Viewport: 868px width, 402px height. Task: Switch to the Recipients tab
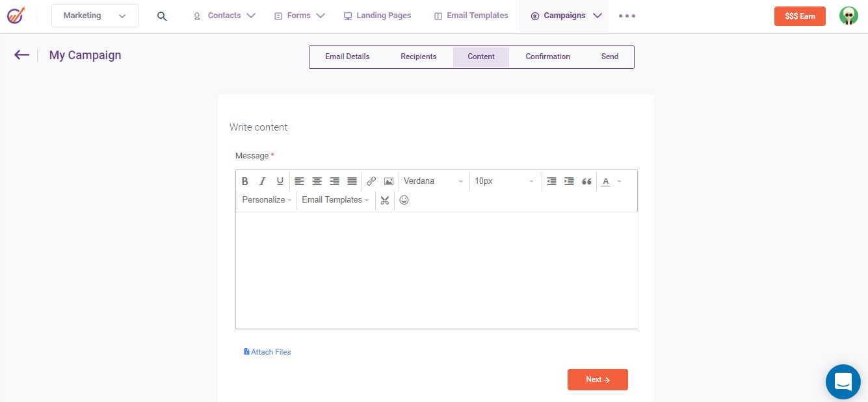[418, 57]
